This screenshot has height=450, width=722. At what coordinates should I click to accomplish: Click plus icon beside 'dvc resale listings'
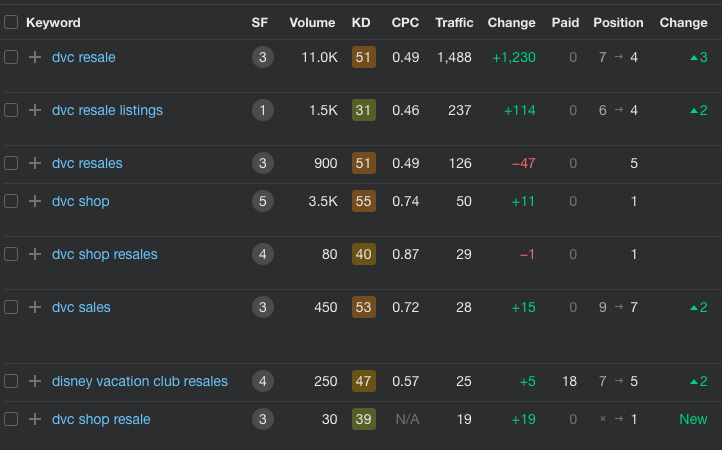35,110
